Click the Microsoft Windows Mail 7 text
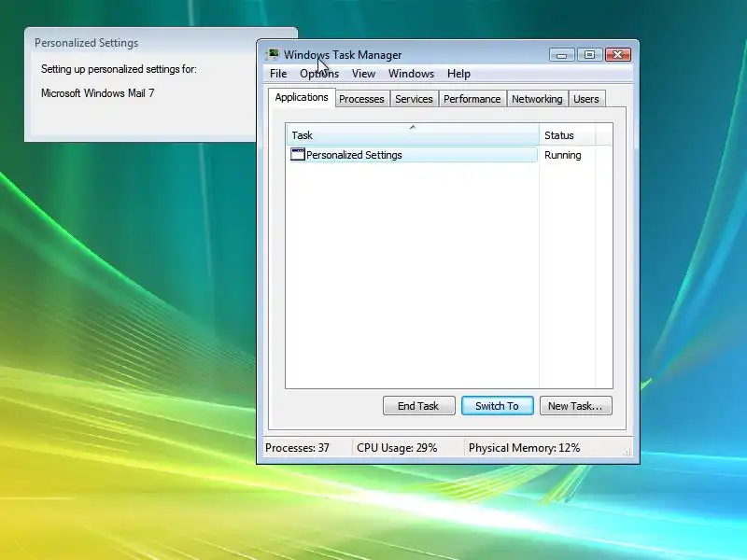Image resolution: width=747 pixels, height=560 pixels. (x=98, y=92)
